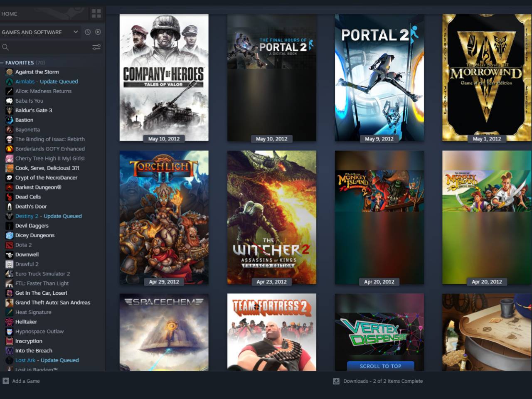Image resolution: width=532 pixels, height=399 pixels.
Task: Select Alice: Madness Returns in list
Action: pos(43,91)
